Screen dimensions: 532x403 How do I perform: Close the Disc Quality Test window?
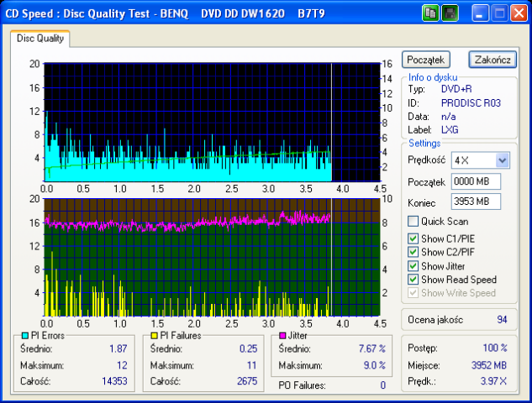pos(519,13)
